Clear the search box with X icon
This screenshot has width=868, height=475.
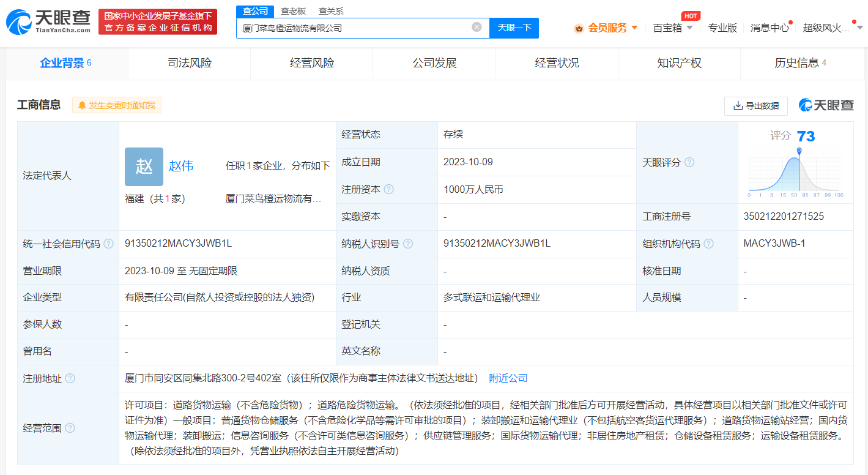point(477,27)
